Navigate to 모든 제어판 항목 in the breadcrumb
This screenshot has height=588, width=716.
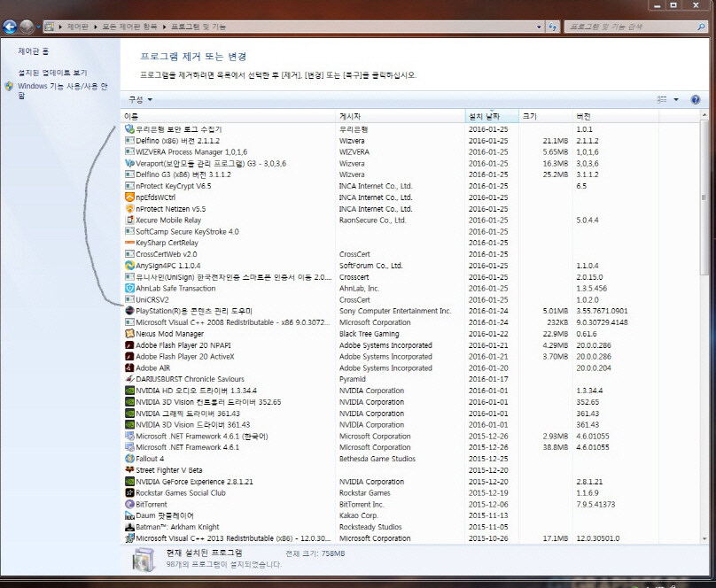[129, 27]
